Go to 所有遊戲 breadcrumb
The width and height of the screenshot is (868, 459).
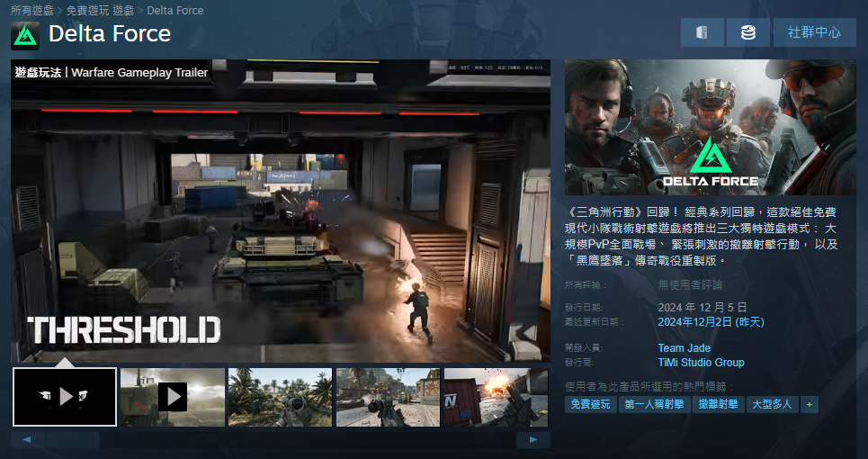click(x=32, y=10)
